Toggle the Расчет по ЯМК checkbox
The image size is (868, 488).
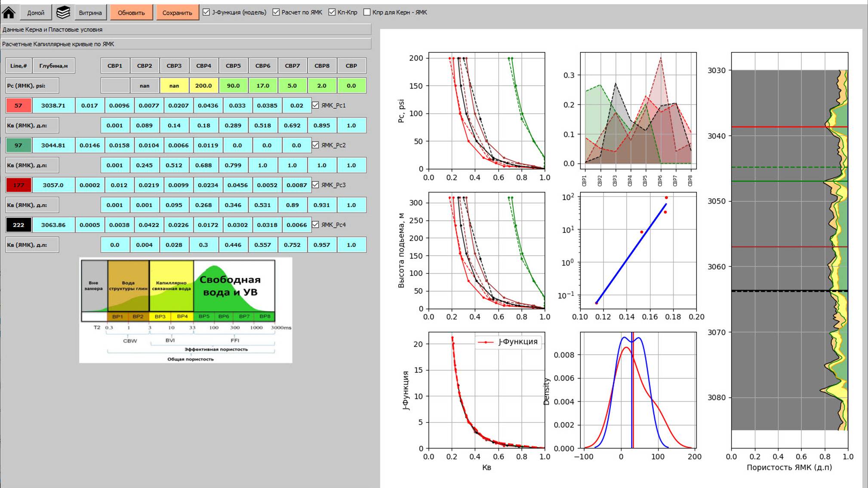pyautogui.click(x=276, y=12)
